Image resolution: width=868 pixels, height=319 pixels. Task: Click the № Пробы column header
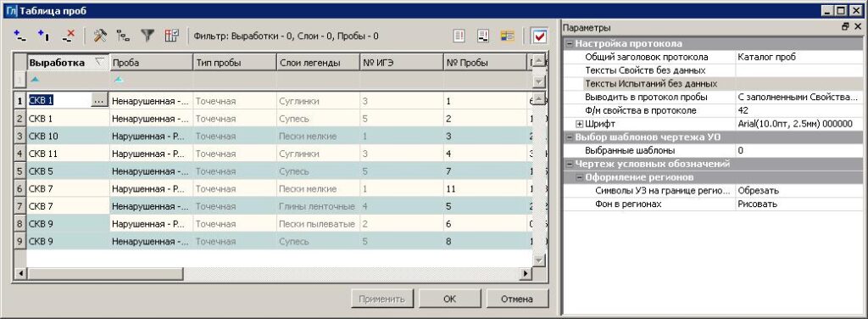click(x=485, y=63)
